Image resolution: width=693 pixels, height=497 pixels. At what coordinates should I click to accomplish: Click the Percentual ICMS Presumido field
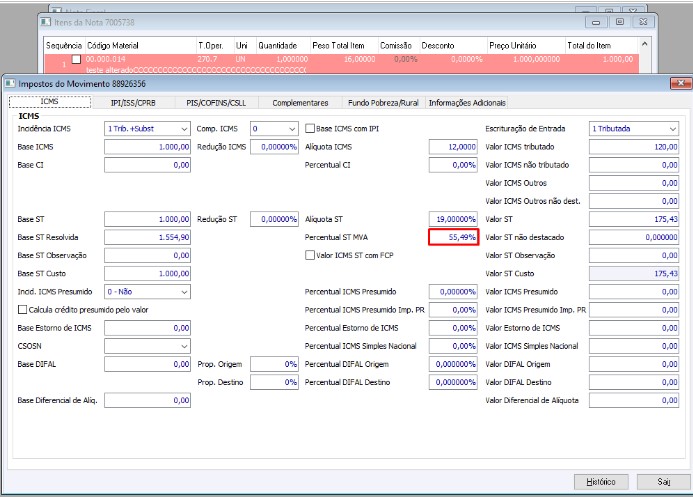point(453,292)
